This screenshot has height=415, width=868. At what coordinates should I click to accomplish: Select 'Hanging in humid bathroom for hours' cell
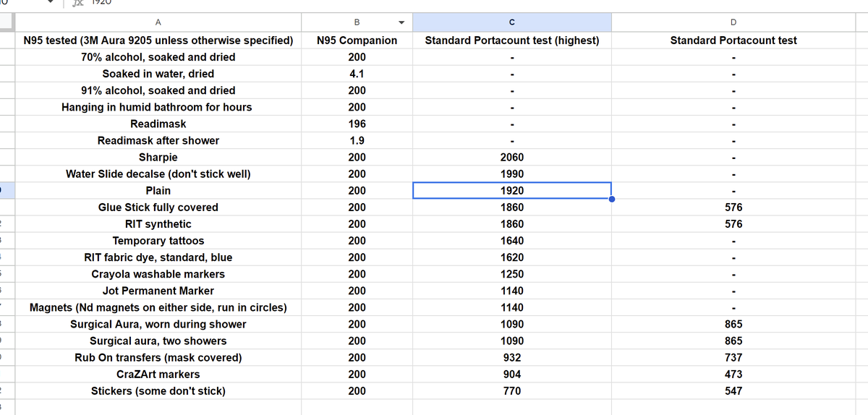pyautogui.click(x=158, y=107)
